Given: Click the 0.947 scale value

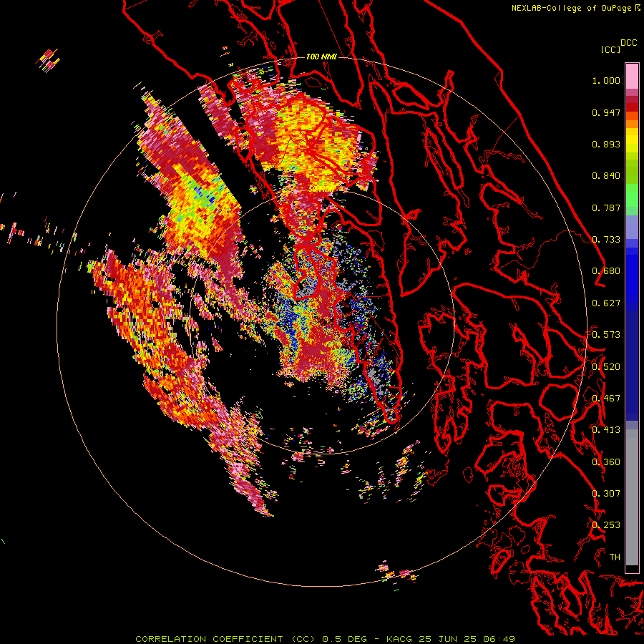Looking at the screenshot, I should click(x=606, y=112).
